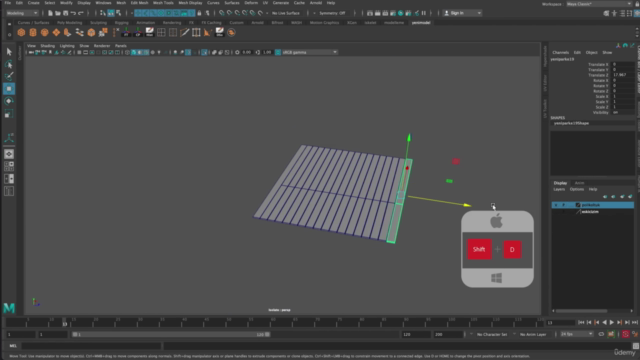This screenshot has width=640, height=360.
Task: Click the go to end of playback button
Action: pos(635,322)
